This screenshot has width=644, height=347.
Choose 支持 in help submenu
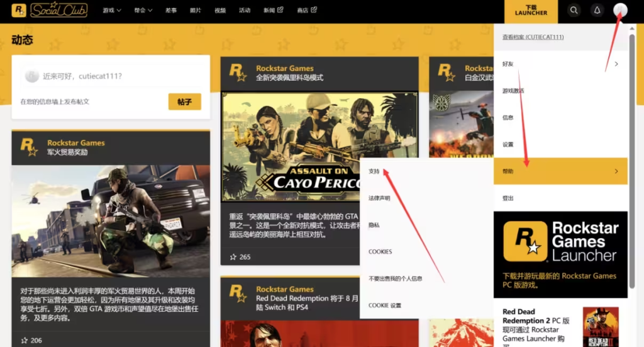coord(426,171)
